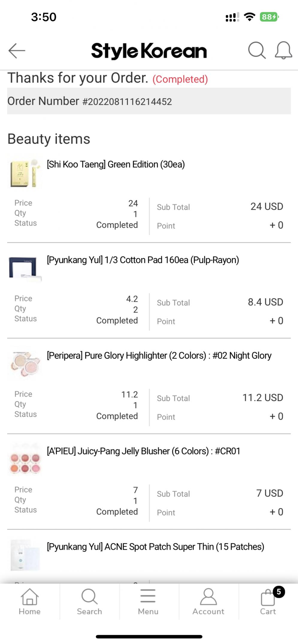
Task: Open Peripera Pure Glory Highlighter title
Action: click(x=159, y=356)
